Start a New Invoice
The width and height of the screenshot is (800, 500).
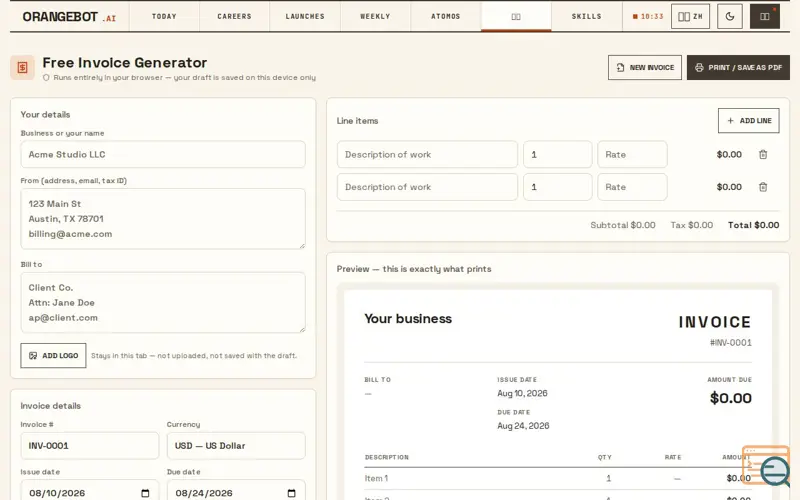pos(644,67)
